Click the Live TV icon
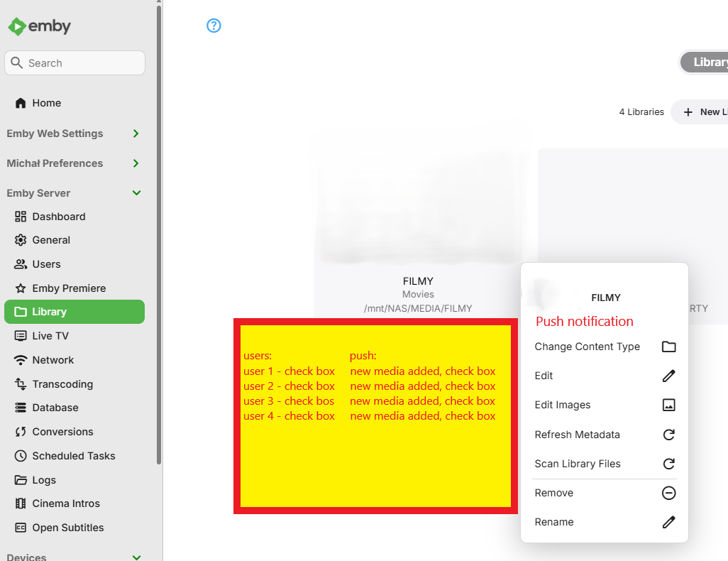This screenshot has height=561, width=728. (21, 336)
